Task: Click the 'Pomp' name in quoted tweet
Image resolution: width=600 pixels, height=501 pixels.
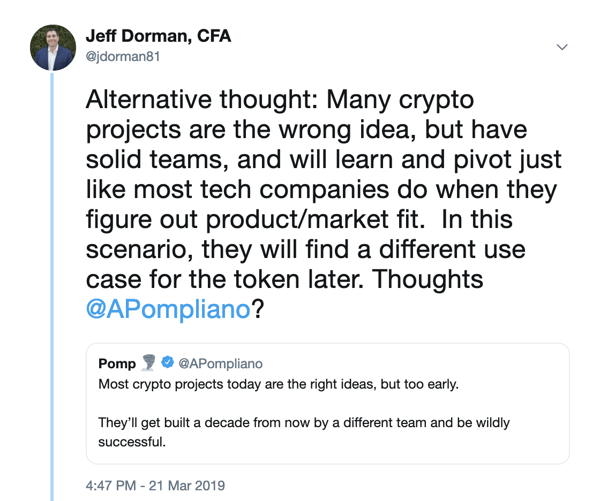Action: point(117,365)
